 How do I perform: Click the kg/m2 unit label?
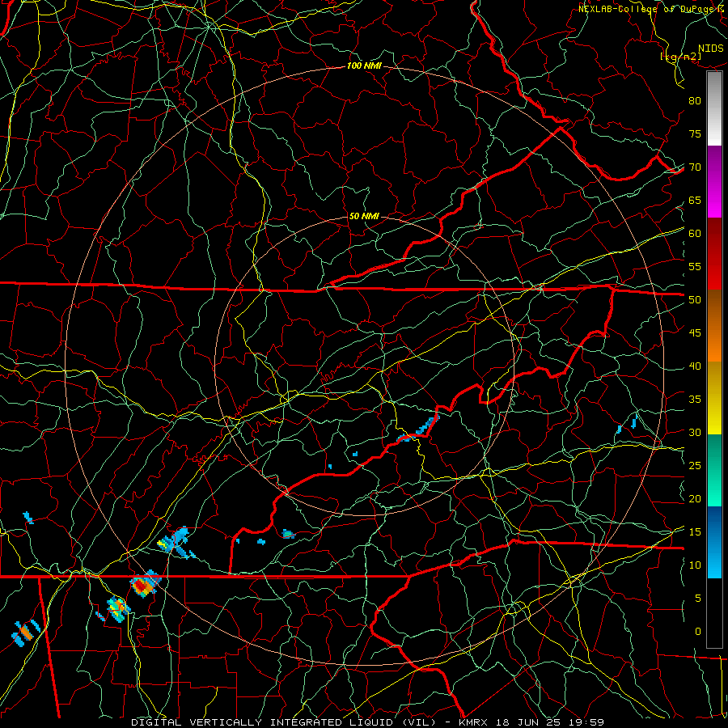[x=680, y=57]
